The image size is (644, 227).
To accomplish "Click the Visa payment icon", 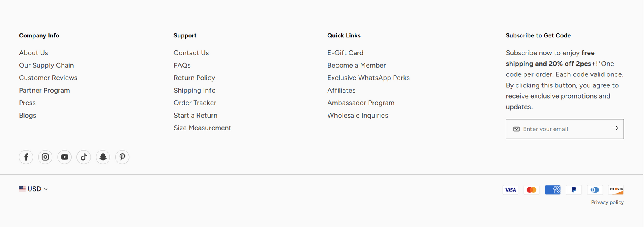I will [510, 190].
